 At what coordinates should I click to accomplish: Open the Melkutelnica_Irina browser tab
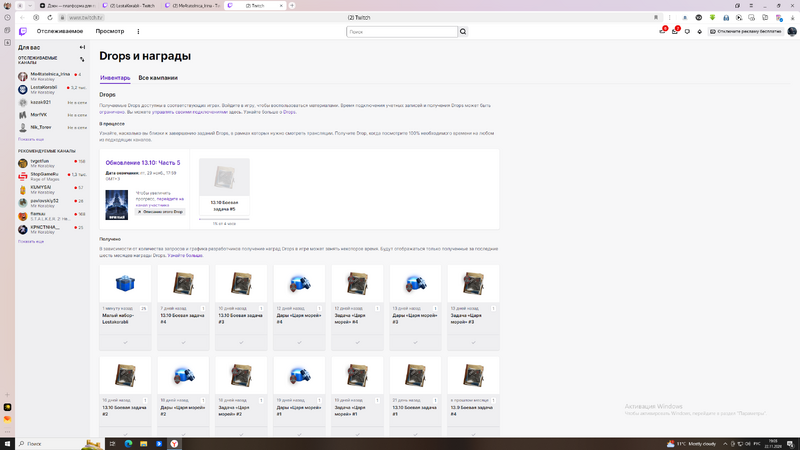pyautogui.click(x=193, y=6)
